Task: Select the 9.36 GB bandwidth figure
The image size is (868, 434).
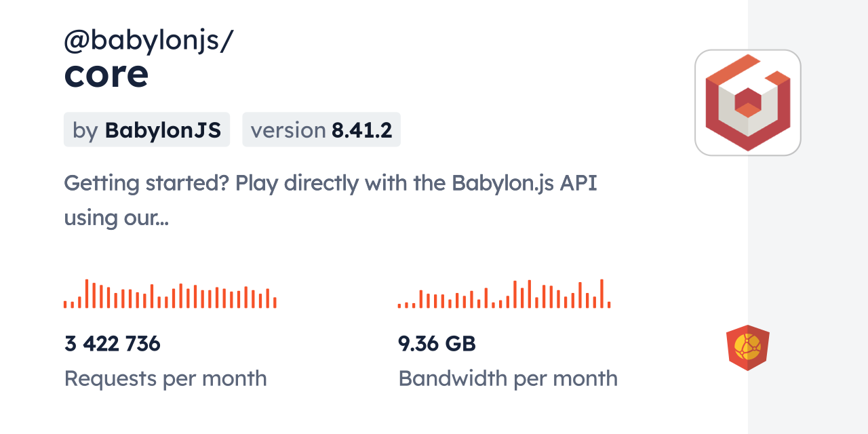Action: pyautogui.click(x=437, y=344)
